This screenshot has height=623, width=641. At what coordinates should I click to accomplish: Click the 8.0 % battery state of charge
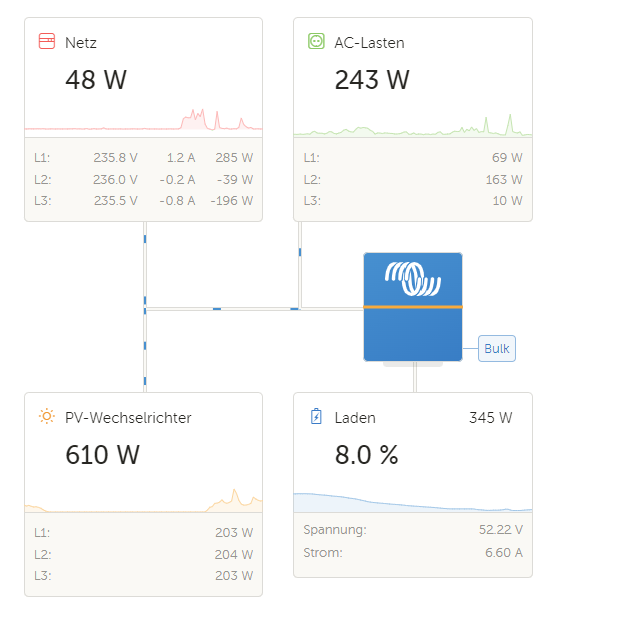point(366,455)
